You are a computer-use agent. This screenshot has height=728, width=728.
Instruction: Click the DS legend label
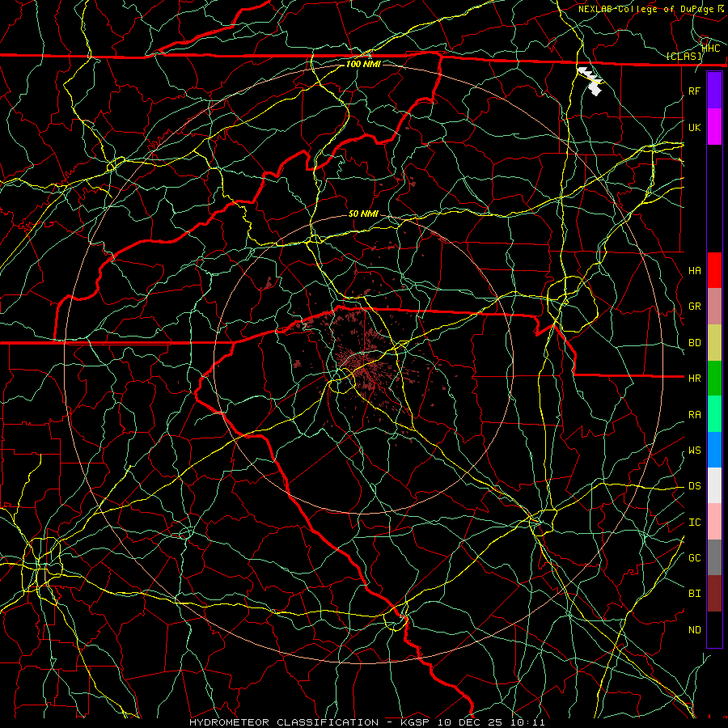694,486
